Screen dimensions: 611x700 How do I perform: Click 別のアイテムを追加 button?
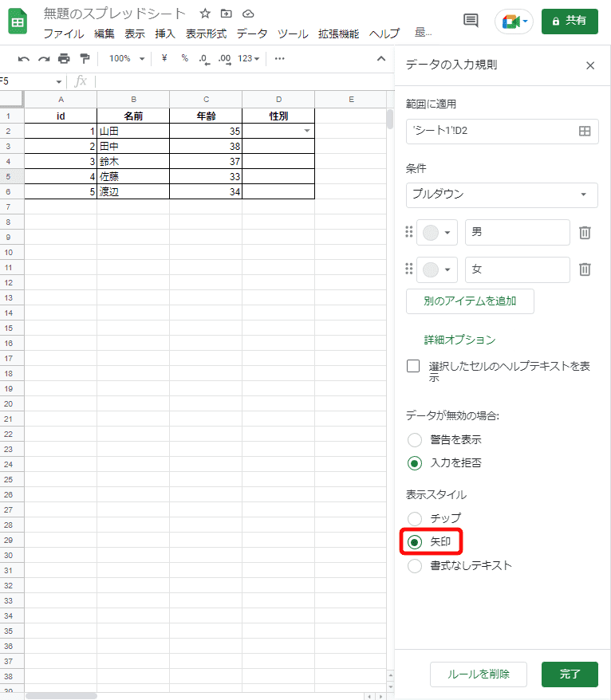click(x=470, y=301)
